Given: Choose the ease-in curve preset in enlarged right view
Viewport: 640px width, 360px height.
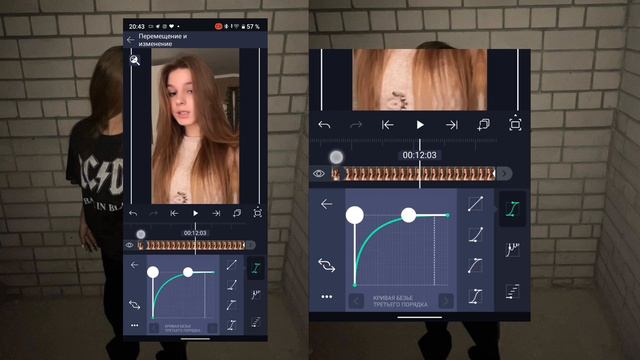Looking at the screenshot, I should tap(476, 234).
